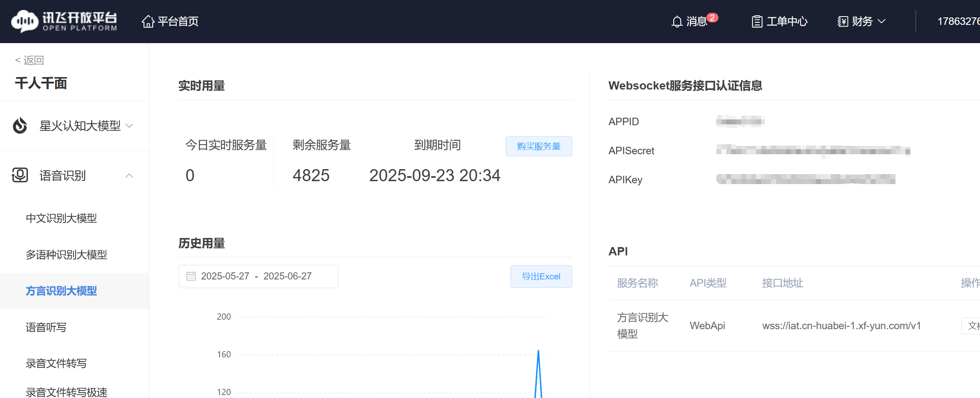This screenshot has width=980, height=398.
Task: Click the calendar icon in date range field
Action: point(191,276)
